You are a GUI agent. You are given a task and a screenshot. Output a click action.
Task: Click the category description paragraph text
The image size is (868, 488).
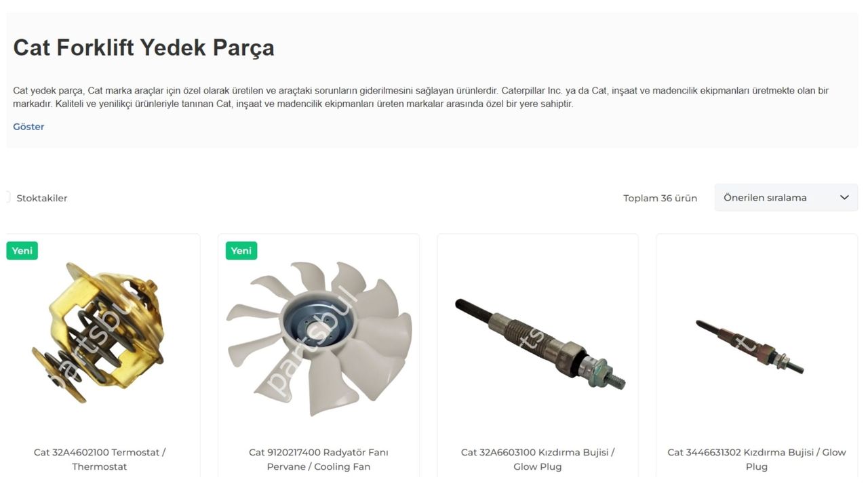point(420,97)
